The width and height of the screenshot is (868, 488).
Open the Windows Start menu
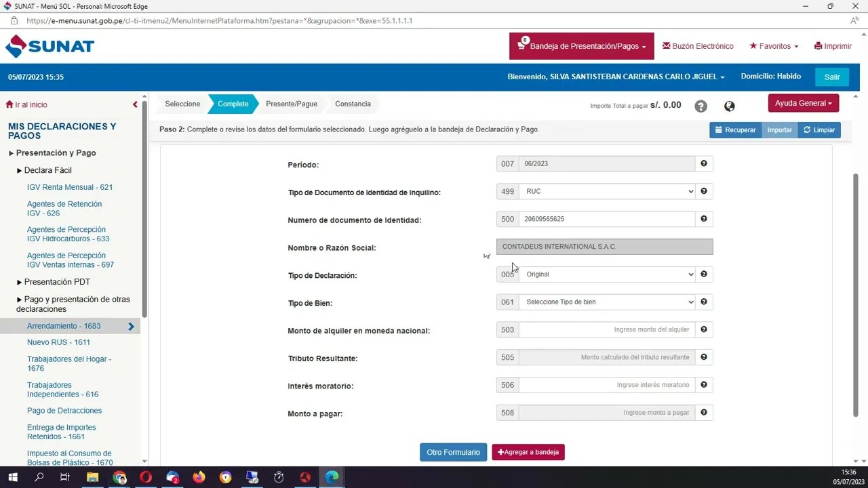coord(13,477)
